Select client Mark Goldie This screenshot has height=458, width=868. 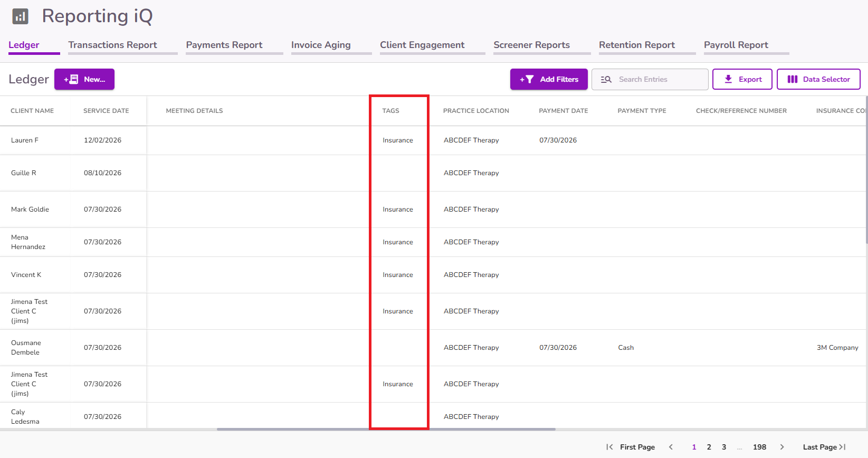[30, 209]
